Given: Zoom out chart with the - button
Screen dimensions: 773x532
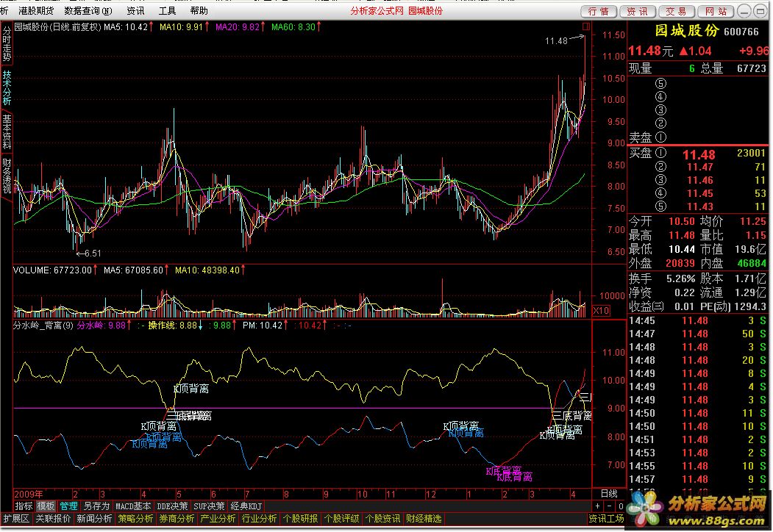Looking at the screenshot, I should click(609, 506).
